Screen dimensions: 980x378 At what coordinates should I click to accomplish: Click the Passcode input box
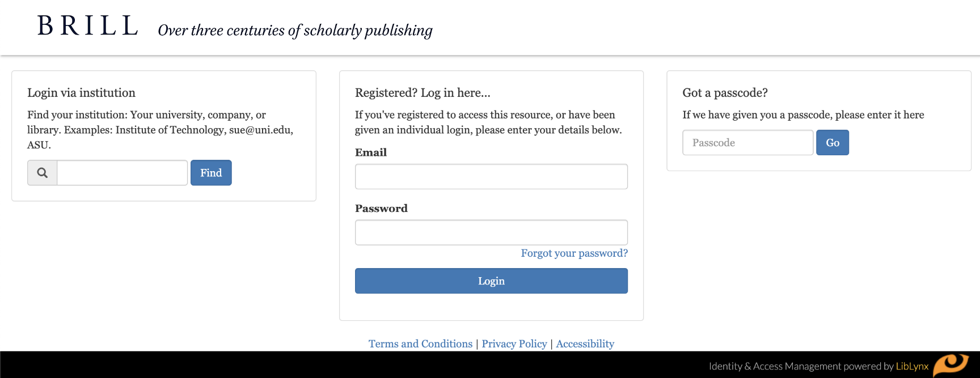click(747, 142)
